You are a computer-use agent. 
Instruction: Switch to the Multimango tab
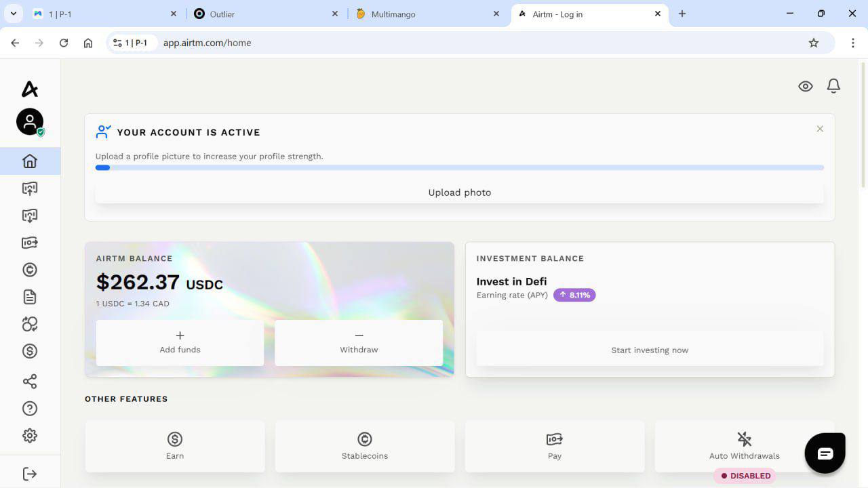[427, 14]
